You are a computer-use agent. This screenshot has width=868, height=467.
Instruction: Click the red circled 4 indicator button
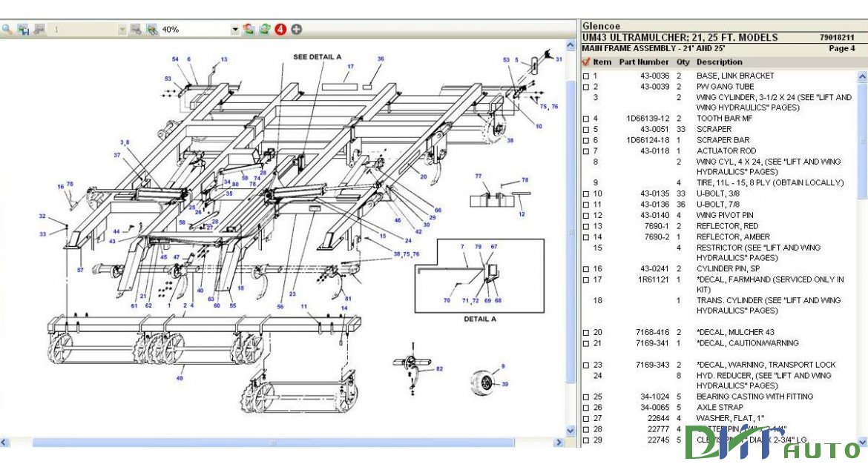pos(280,30)
